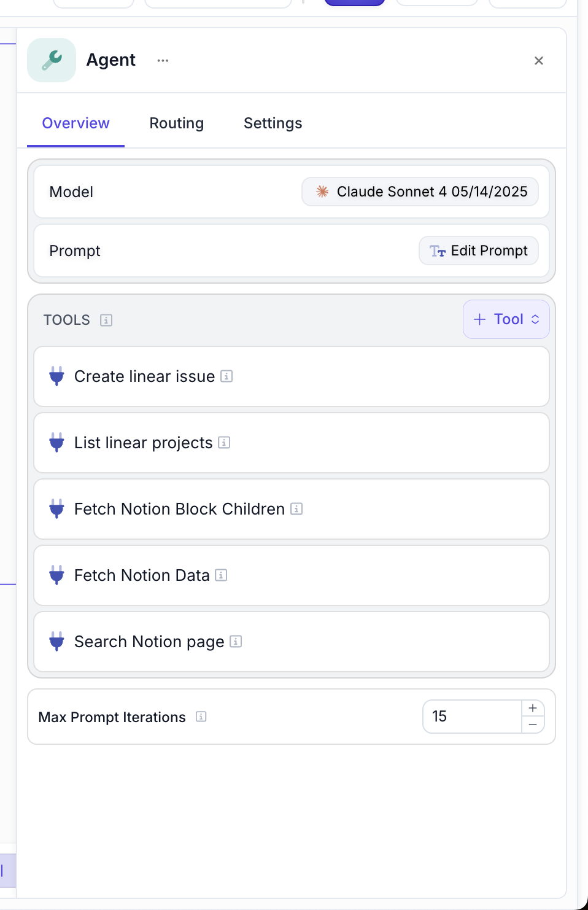Screen dimensions: 588x910
Task: Expand the add Tool dropdown
Action: pos(506,319)
